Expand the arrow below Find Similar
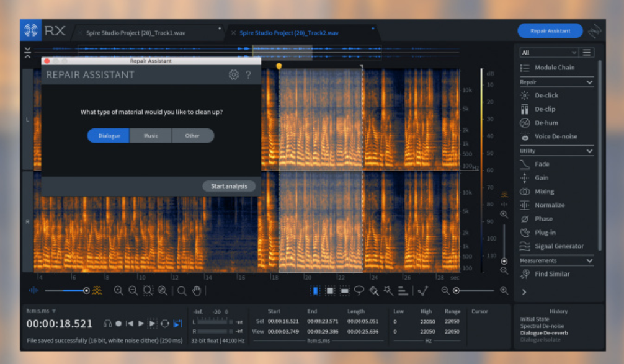624x364 pixels. (x=524, y=292)
